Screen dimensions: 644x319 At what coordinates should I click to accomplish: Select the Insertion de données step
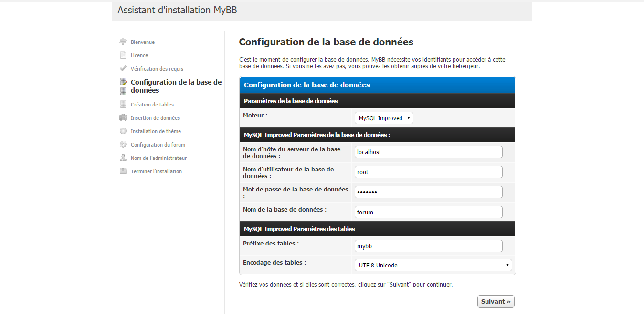(155, 118)
